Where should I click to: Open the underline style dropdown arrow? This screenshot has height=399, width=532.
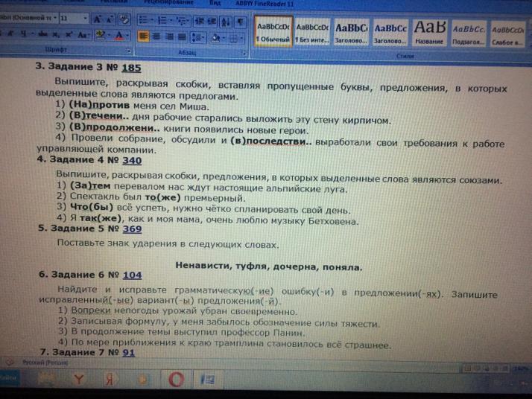point(31,34)
